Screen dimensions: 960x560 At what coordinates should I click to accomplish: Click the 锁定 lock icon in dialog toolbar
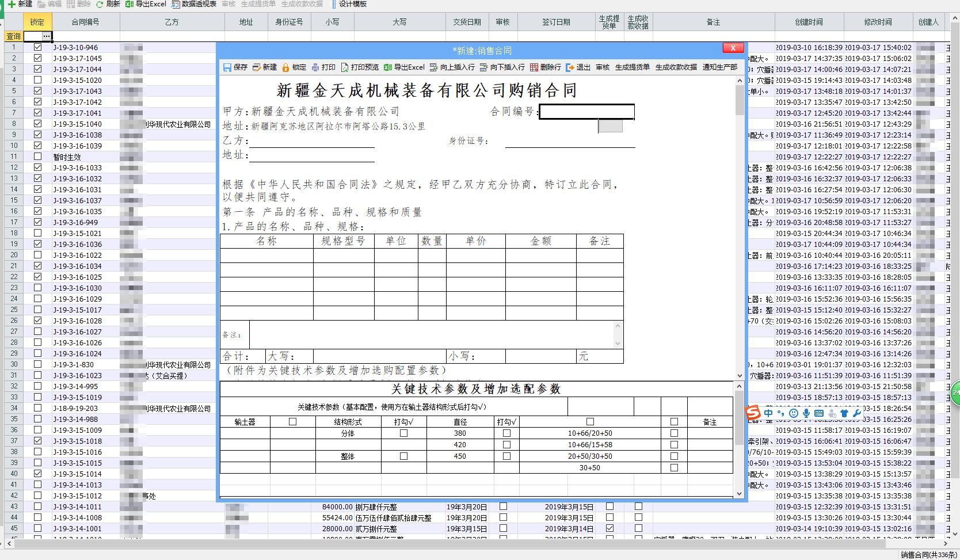coord(285,67)
